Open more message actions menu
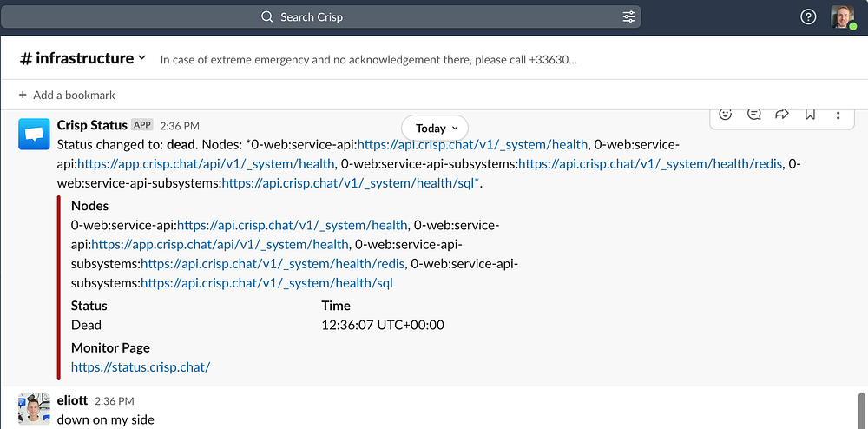 pyautogui.click(x=838, y=115)
